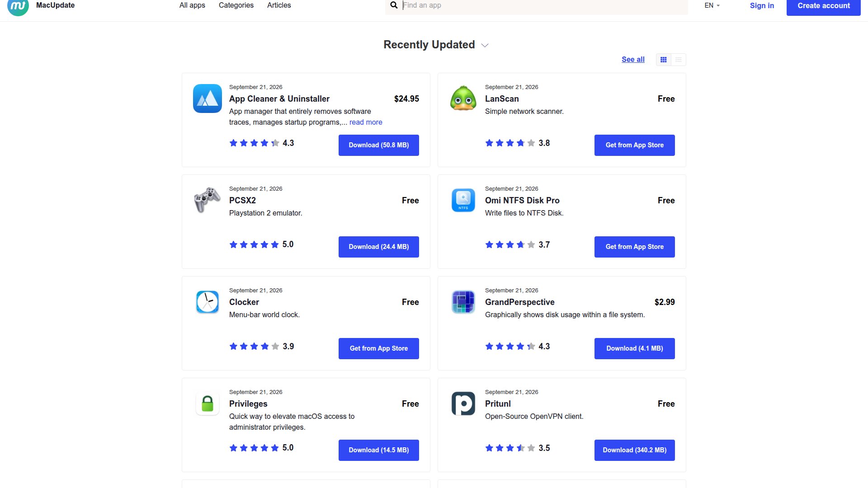
Task: Click the GrandPerspective 4.3 star rating
Action: pyautogui.click(x=517, y=346)
